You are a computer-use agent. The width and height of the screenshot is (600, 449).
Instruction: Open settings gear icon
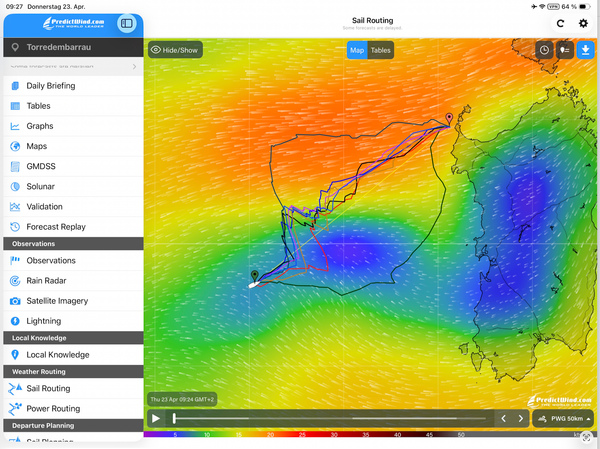click(x=583, y=24)
